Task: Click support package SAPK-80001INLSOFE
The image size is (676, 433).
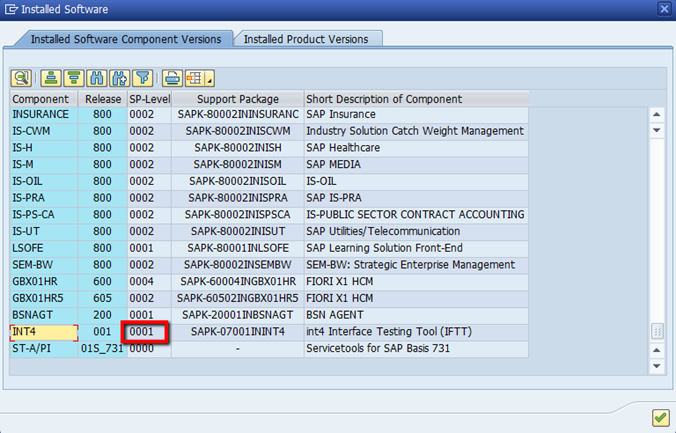Action: [x=238, y=248]
